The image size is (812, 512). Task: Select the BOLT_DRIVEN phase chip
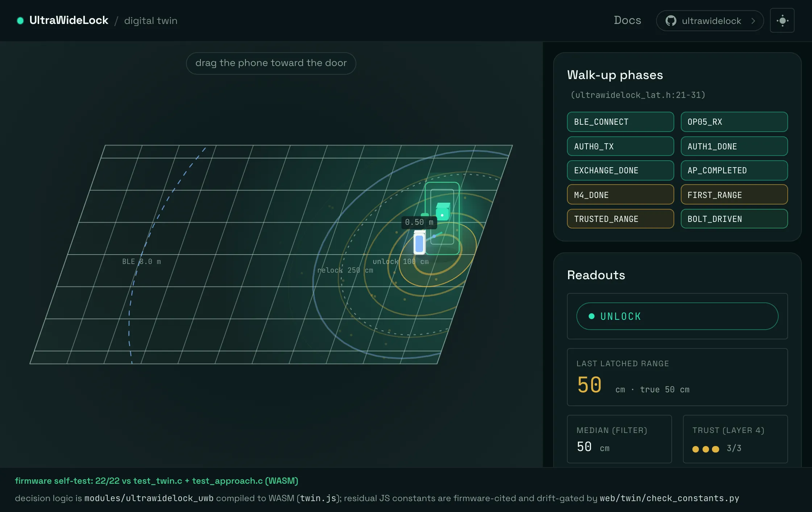[734, 219]
